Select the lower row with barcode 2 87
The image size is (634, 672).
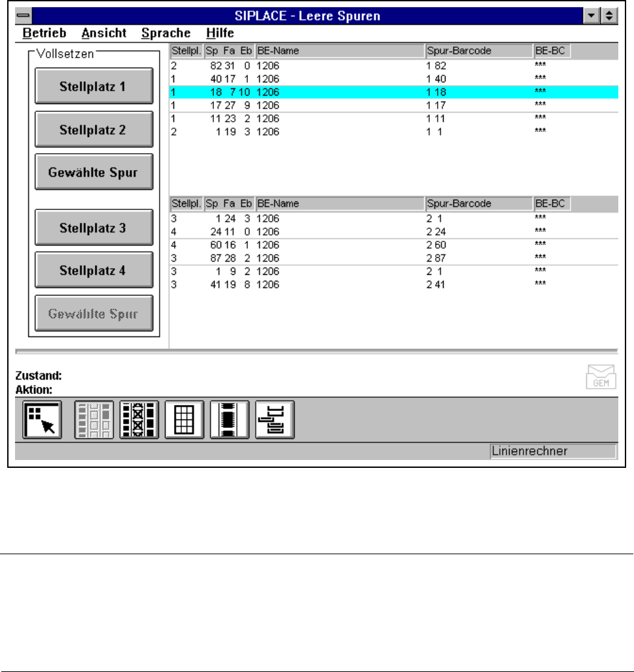[393, 258]
